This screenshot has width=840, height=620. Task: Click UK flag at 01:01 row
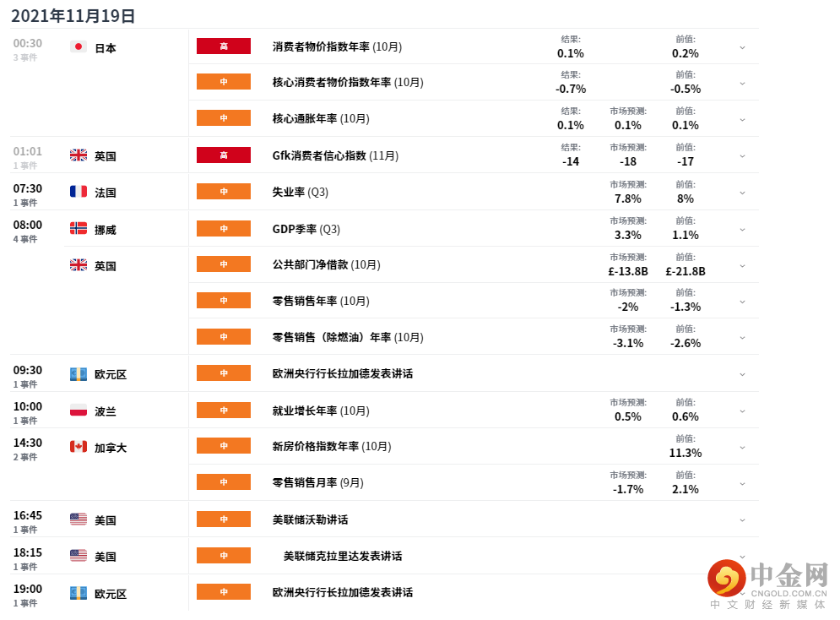(79, 155)
